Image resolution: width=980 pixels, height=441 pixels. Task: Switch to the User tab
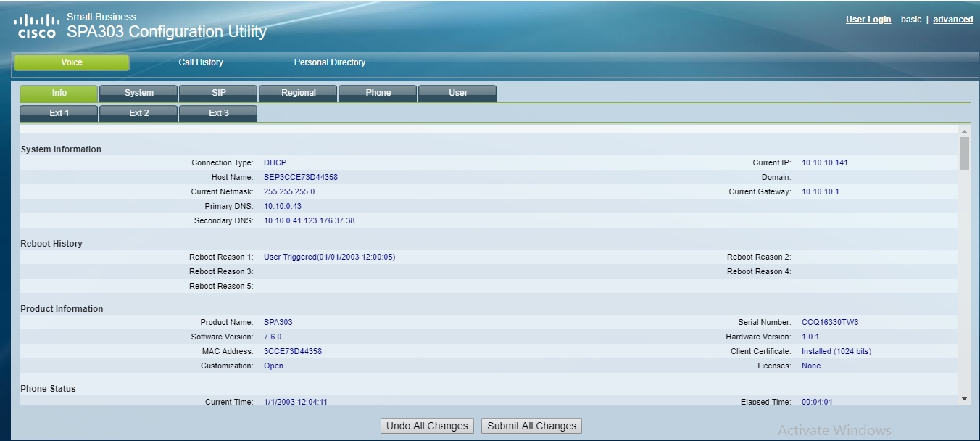point(457,93)
